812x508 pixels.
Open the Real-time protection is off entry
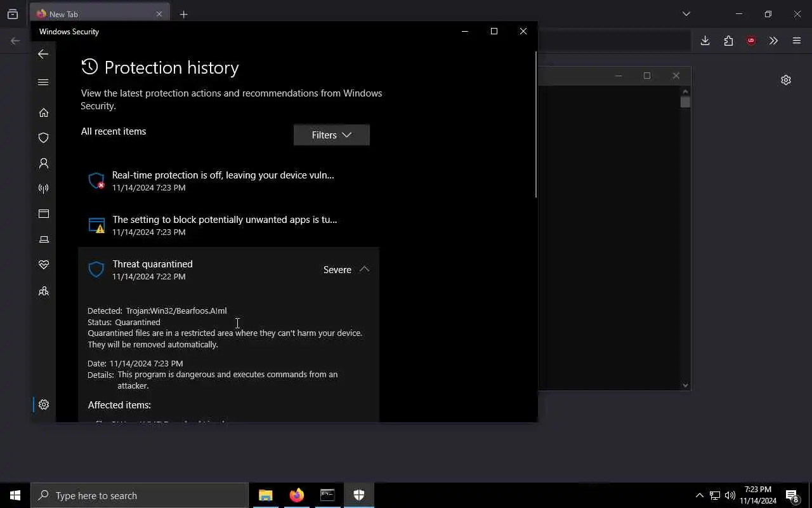click(x=229, y=181)
